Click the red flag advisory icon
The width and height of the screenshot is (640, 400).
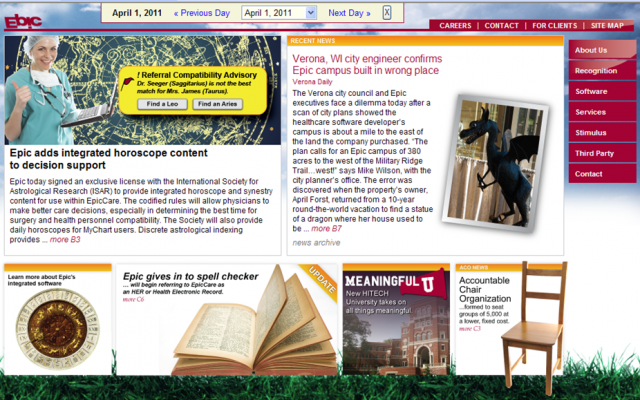pos(127,83)
